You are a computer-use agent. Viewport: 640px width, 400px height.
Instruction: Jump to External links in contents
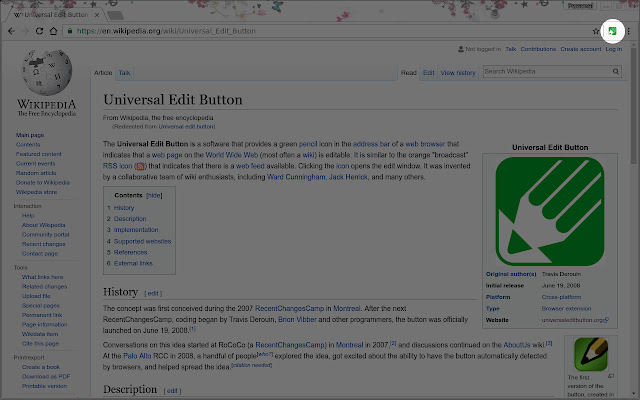133,263
